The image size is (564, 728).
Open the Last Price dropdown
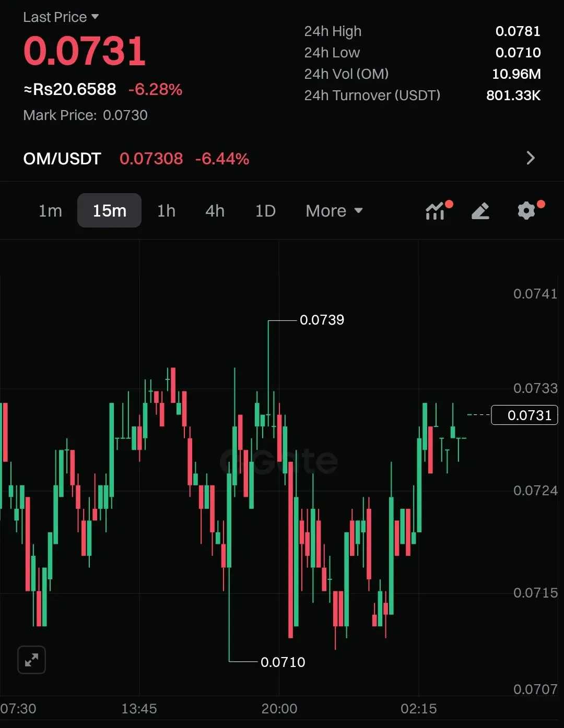pos(61,17)
